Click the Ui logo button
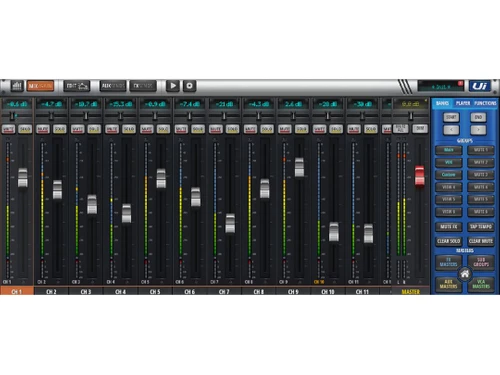 click(480, 86)
